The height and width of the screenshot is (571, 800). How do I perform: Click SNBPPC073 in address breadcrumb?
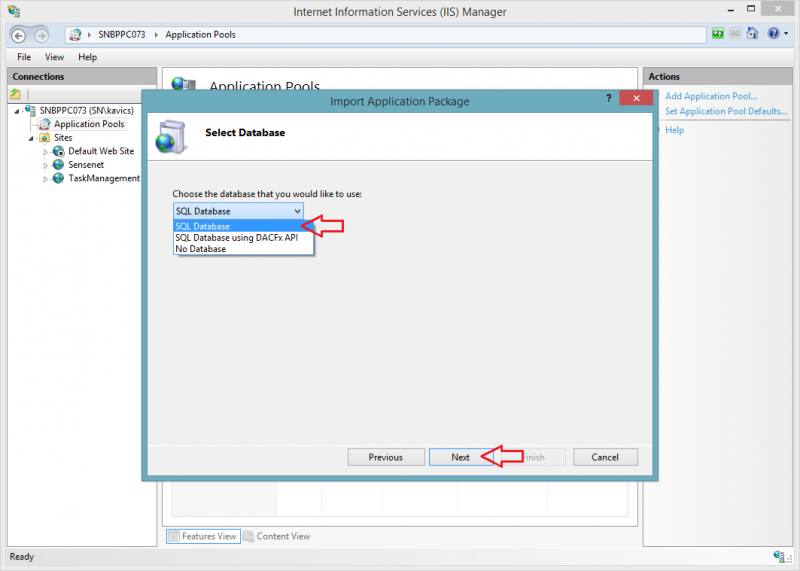pos(121,35)
